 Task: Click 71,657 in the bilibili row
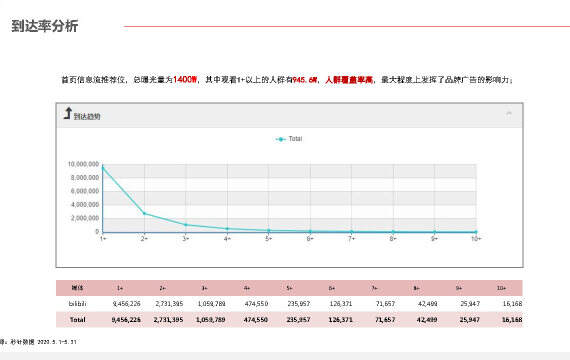[385, 304]
